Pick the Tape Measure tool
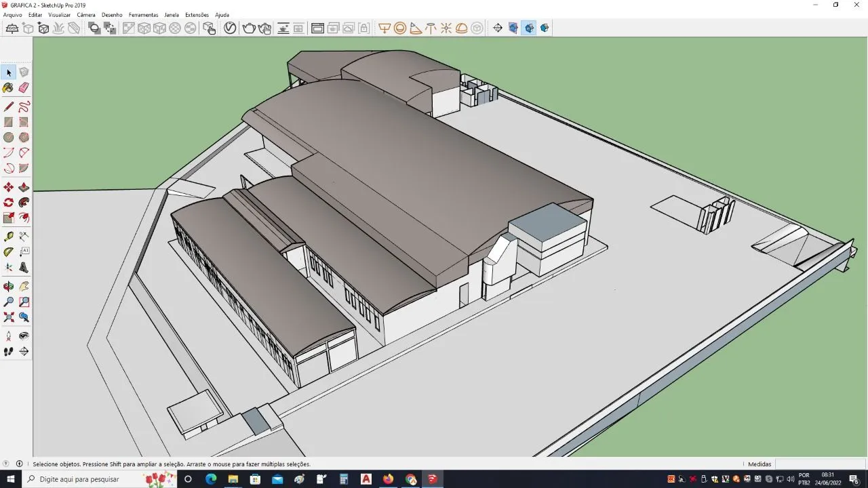This screenshot has width=868, height=488. 9,237
